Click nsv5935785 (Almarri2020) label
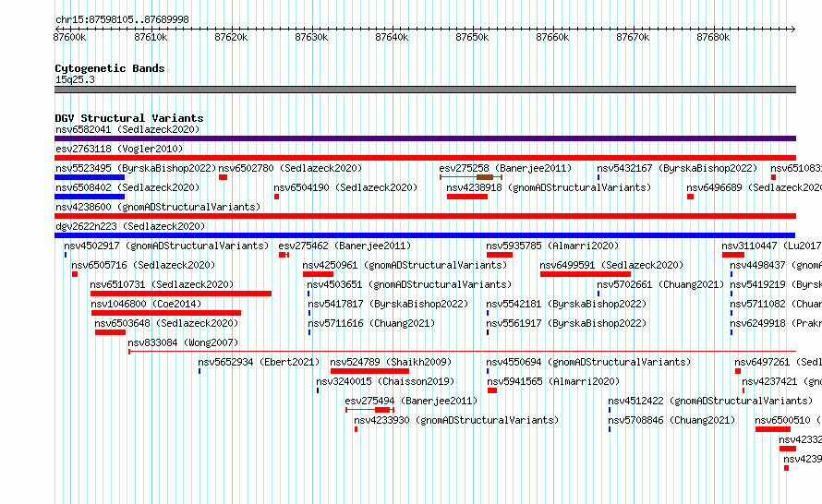 click(x=552, y=246)
